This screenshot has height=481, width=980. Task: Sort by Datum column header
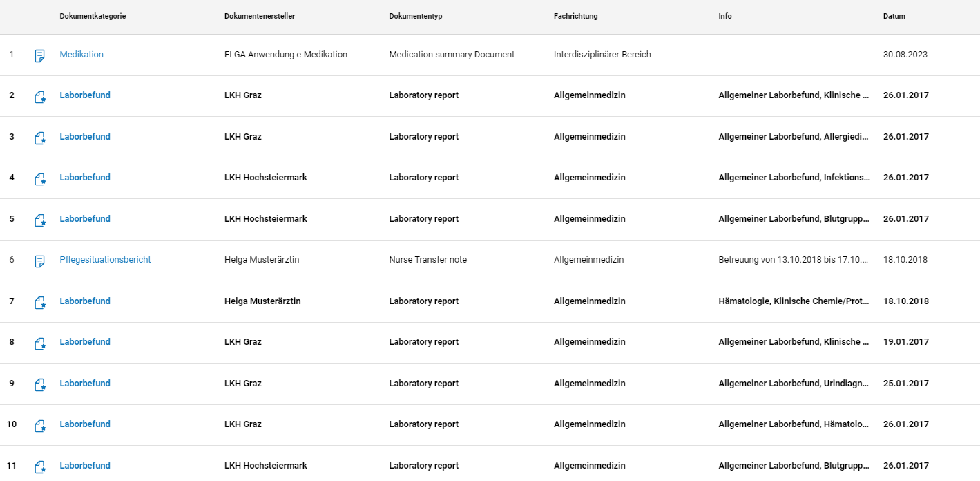(894, 16)
